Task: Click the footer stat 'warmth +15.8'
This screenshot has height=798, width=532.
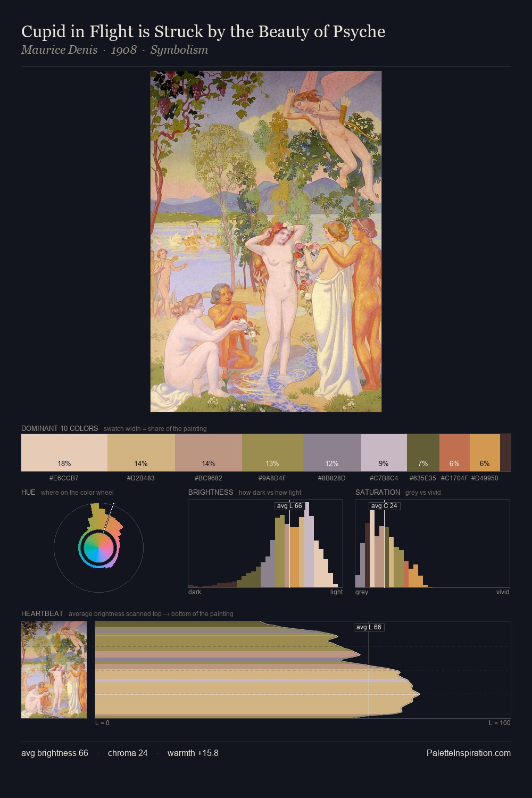Action: [x=193, y=753]
